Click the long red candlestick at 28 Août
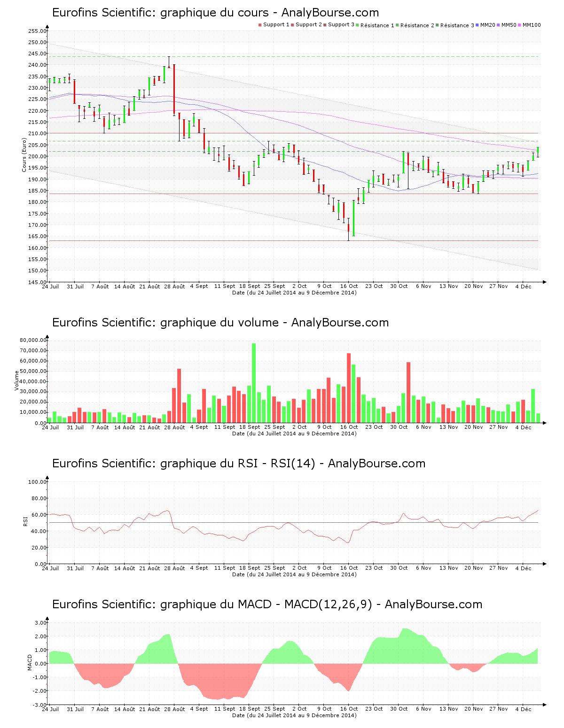 tap(174, 90)
